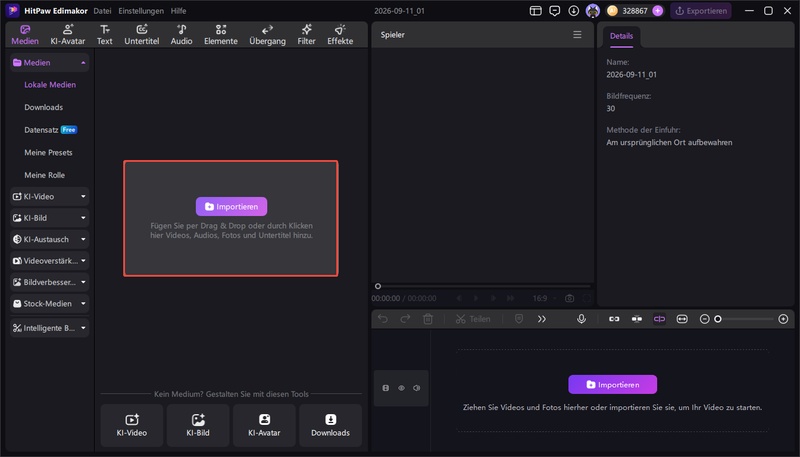The height and width of the screenshot is (457, 800).
Task: Open the download manager icon in title bar
Action: (573, 11)
